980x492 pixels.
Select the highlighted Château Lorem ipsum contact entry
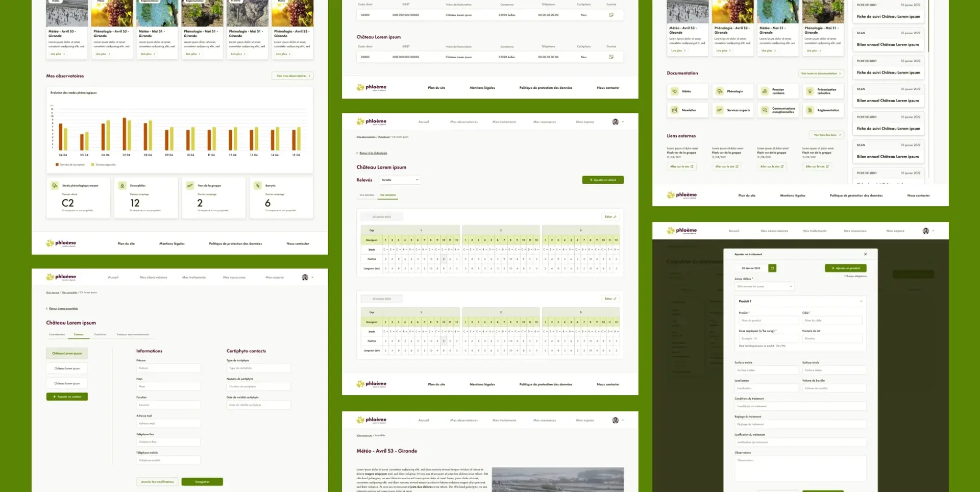click(x=67, y=353)
